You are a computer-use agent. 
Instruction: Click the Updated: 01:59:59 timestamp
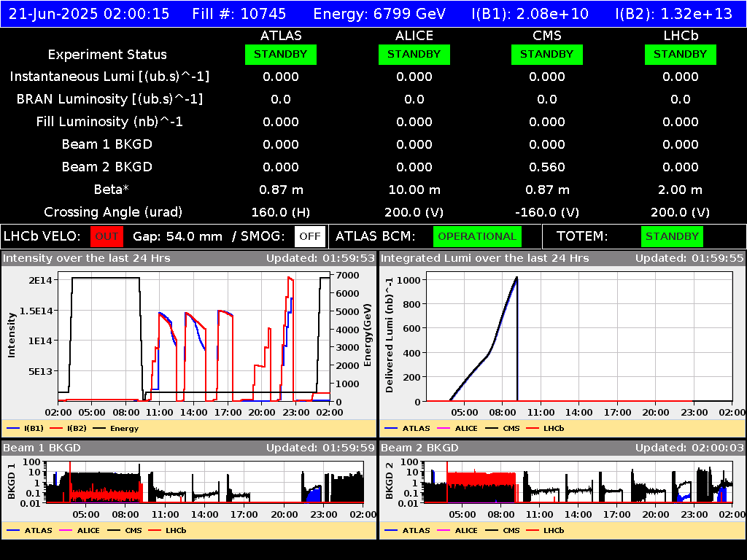pyautogui.click(x=321, y=448)
